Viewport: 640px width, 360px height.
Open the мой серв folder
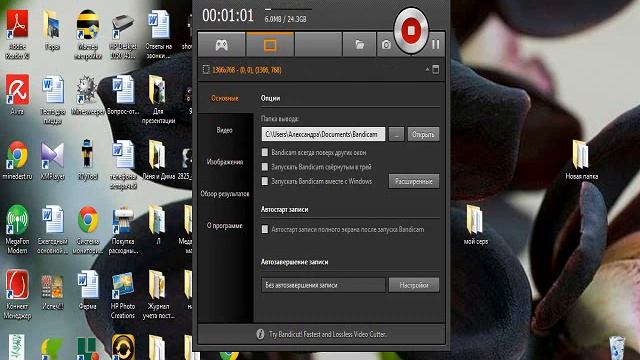click(x=476, y=225)
